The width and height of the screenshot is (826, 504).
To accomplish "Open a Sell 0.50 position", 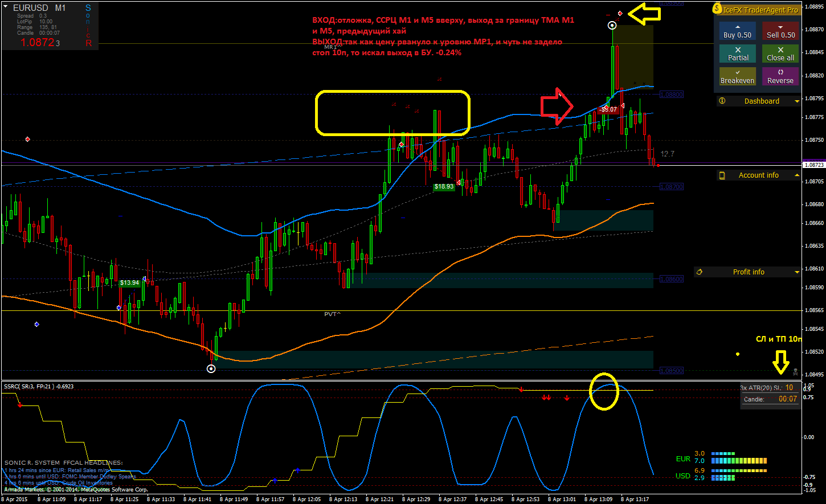I will pos(780,31).
